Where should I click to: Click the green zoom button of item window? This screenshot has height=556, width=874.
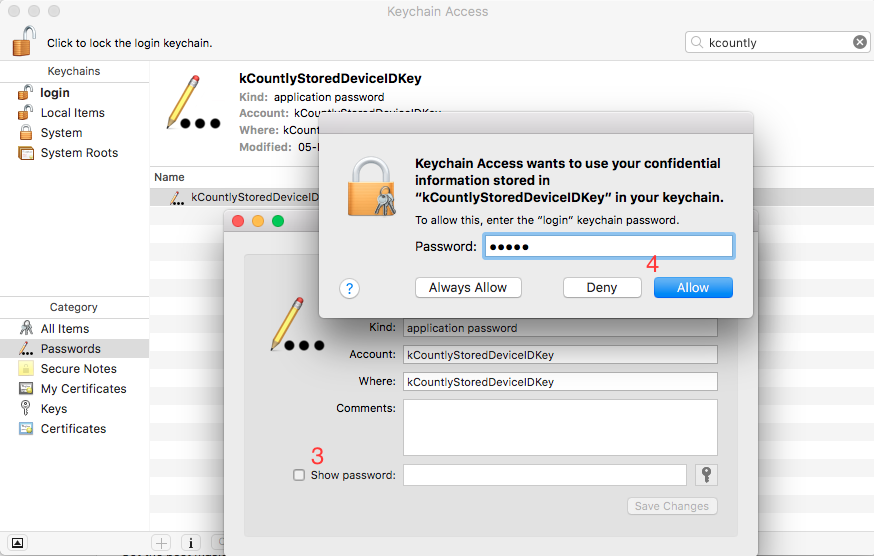tap(278, 221)
